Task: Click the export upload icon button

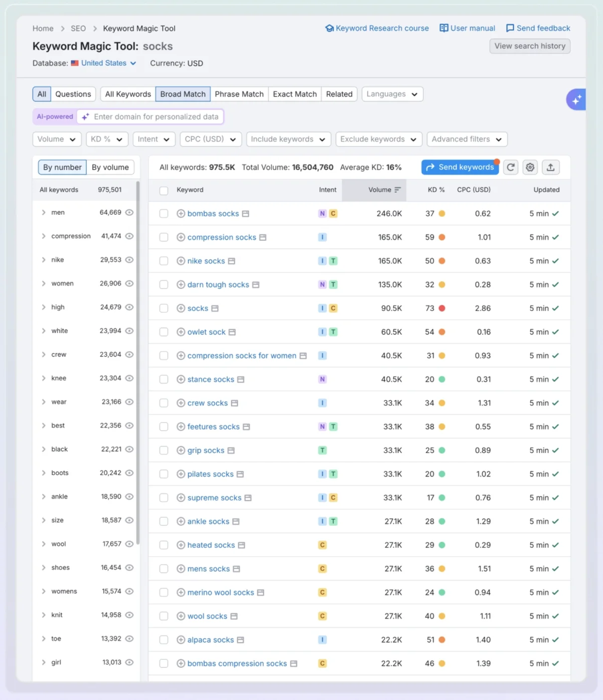Action: pos(550,168)
